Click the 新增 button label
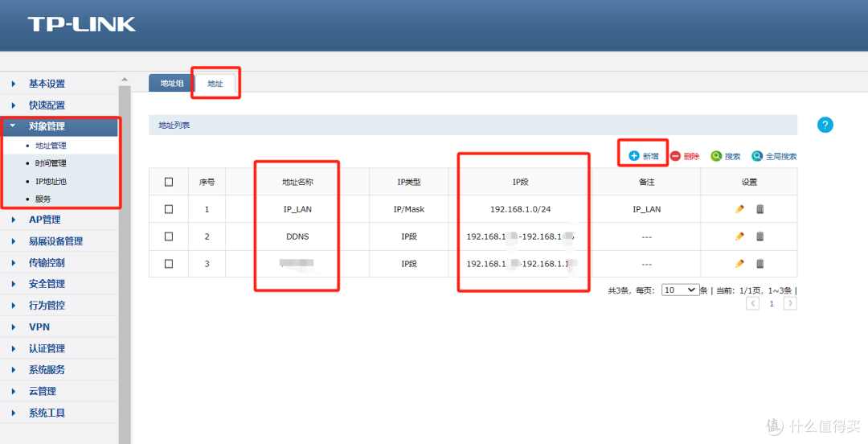Screen dimensions: 868x444 [650, 156]
